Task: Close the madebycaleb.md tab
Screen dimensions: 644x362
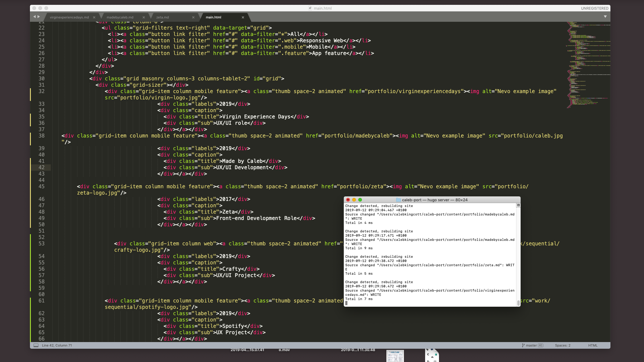Action: pos(144,18)
